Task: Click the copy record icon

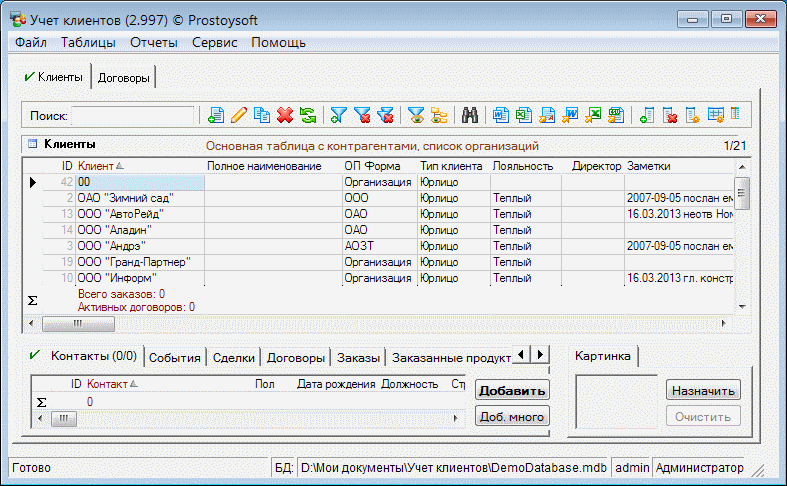Action: 262,116
